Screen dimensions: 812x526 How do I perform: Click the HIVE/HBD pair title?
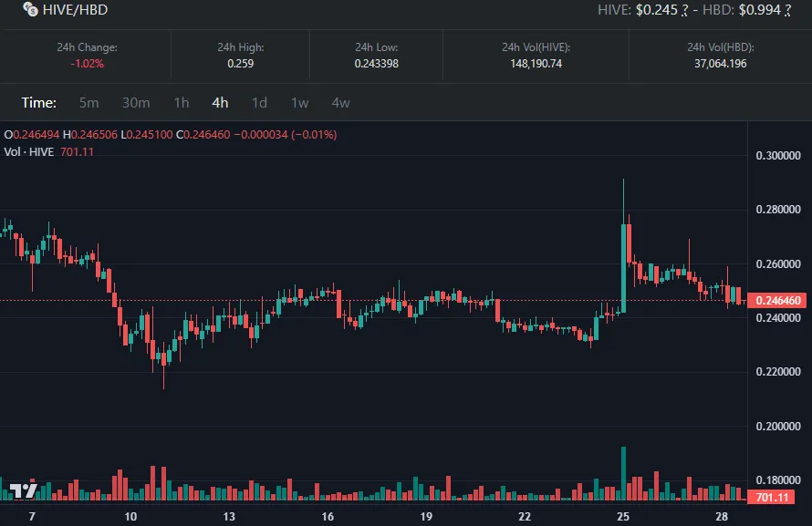tap(75, 10)
